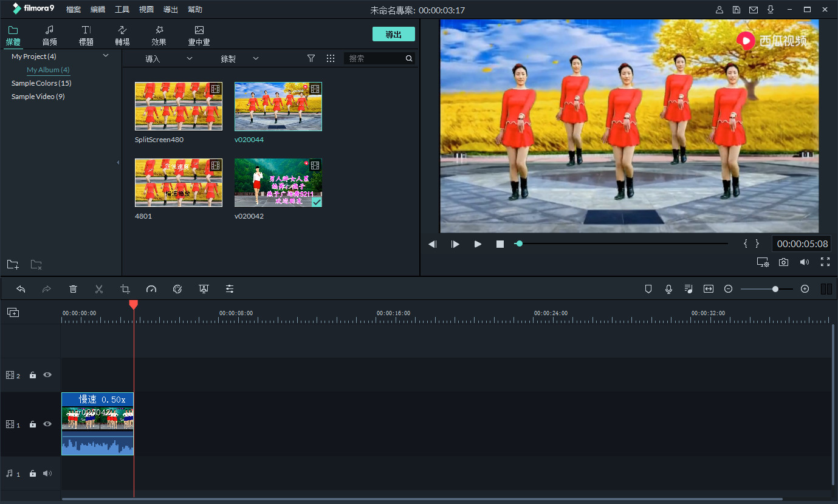The image size is (838, 504).
Task: Take a snapshot with the camera icon
Action: [x=783, y=262]
